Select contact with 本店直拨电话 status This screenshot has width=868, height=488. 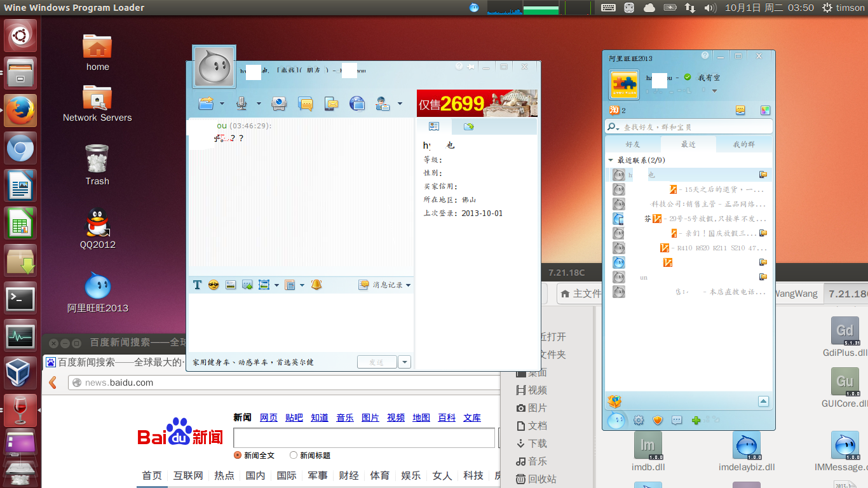click(x=689, y=292)
